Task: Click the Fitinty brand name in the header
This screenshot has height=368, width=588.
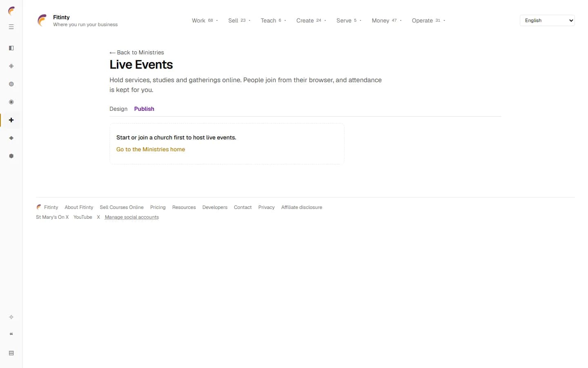Action: [x=61, y=17]
